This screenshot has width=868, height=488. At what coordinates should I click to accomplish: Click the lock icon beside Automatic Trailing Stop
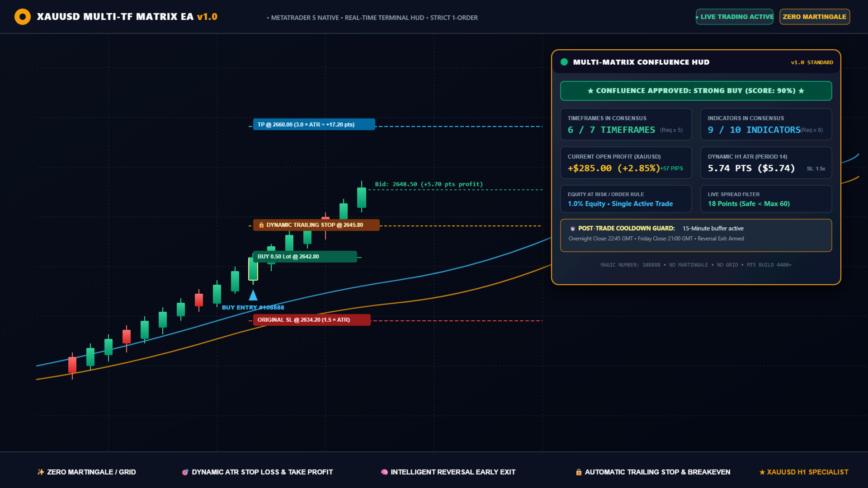pos(579,472)
